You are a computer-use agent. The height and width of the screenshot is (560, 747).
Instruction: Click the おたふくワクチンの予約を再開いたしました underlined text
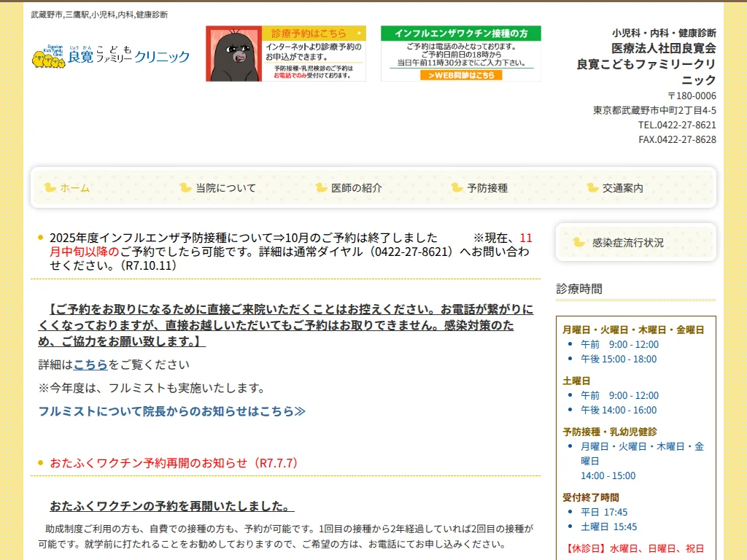[x=172, y=506]
